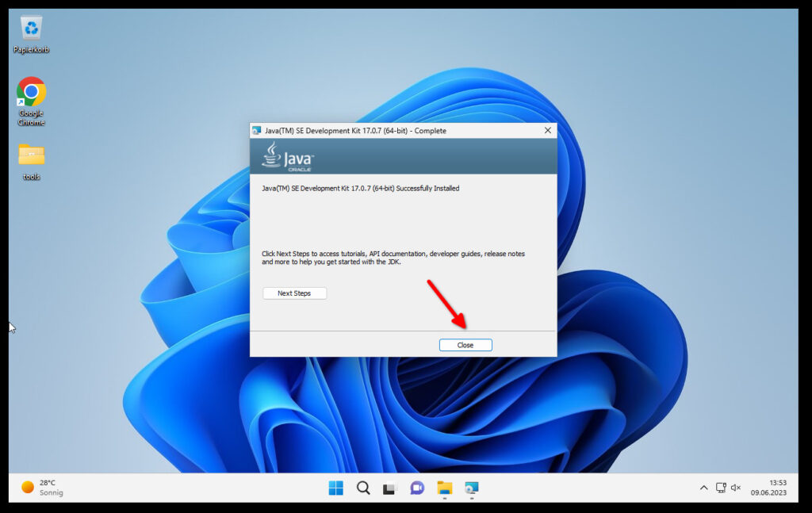
Task: Switch to the Java installer taskbar icon
Action: click(471, 488)
